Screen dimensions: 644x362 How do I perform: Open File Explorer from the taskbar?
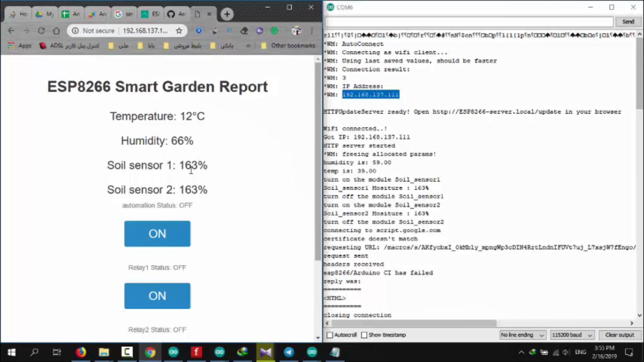(x=104, y=352)
